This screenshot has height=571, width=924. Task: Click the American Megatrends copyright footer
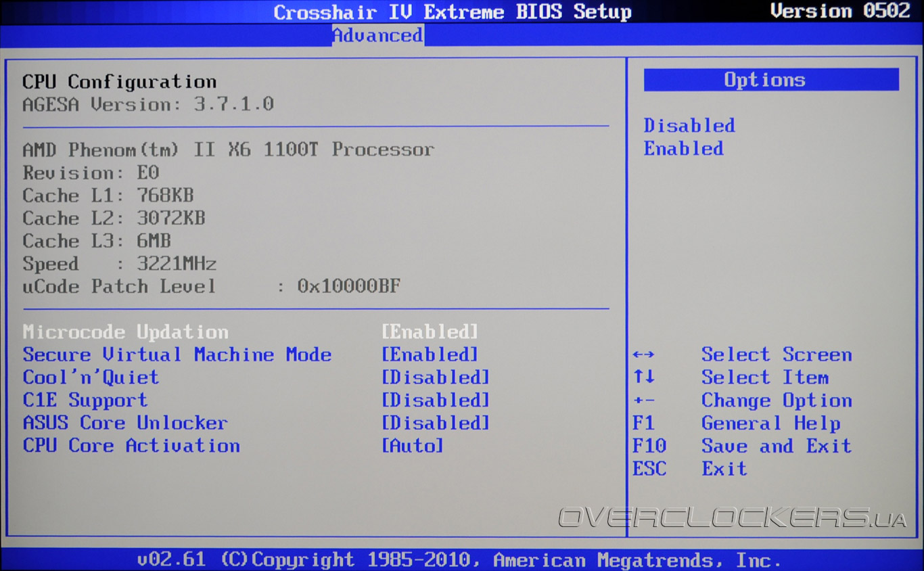459,559
